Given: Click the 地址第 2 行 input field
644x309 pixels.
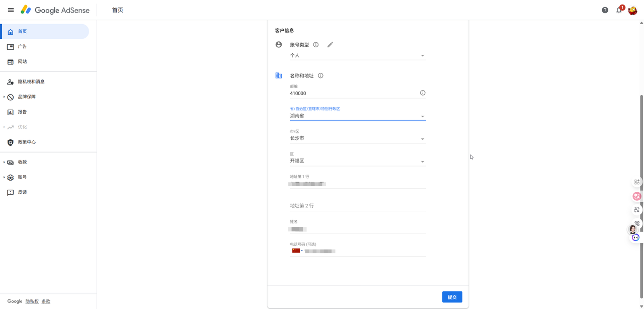Looking at the screenshot, I should [357, 206].
